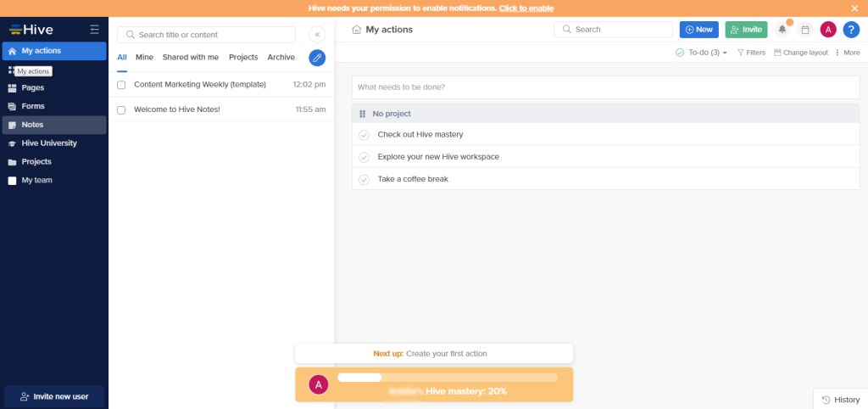The image size is (868, 409).
Task: Click the Click to enable notifications link
Action: click(x=526, y=8)
